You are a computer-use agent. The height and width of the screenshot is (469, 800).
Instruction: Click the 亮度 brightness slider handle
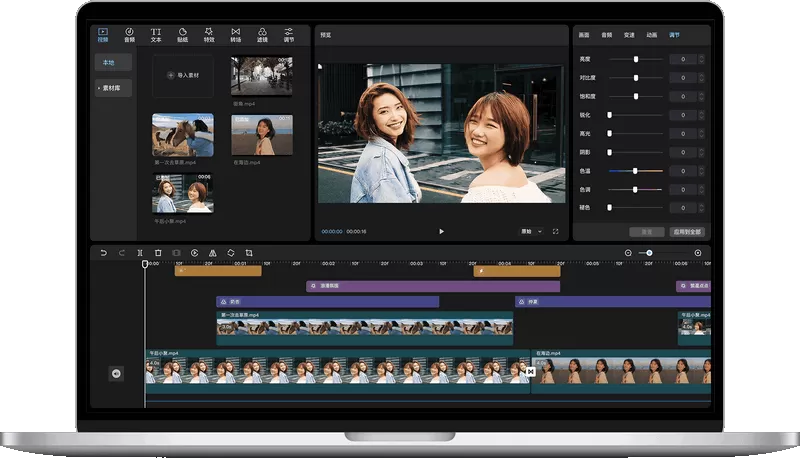pos(636,59)
